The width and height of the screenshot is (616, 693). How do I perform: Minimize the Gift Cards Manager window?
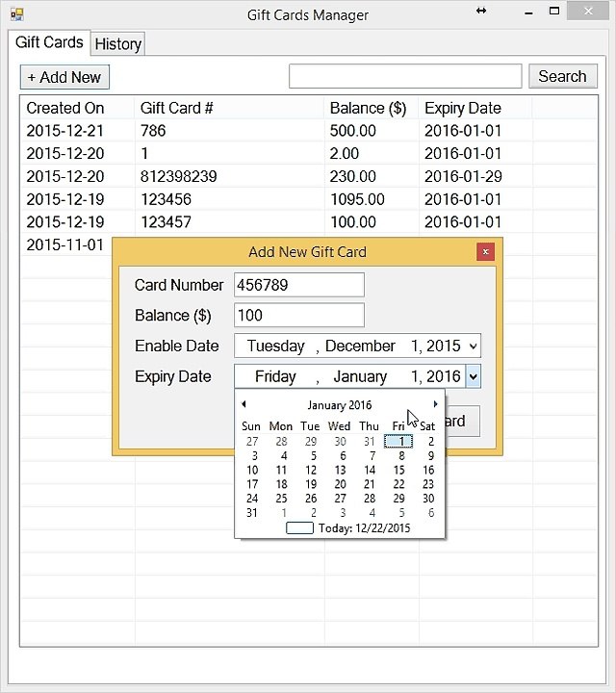tap(528, 13)
